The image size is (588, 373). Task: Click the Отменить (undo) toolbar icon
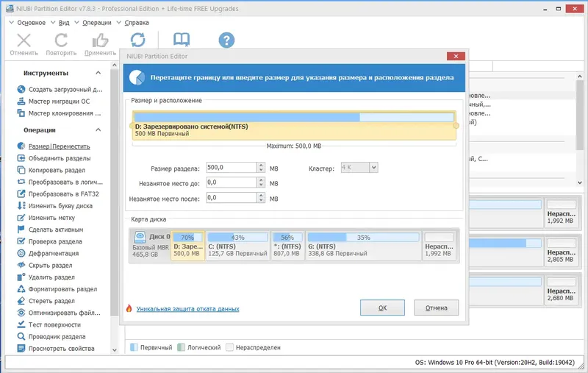click(x=24, y=40)
